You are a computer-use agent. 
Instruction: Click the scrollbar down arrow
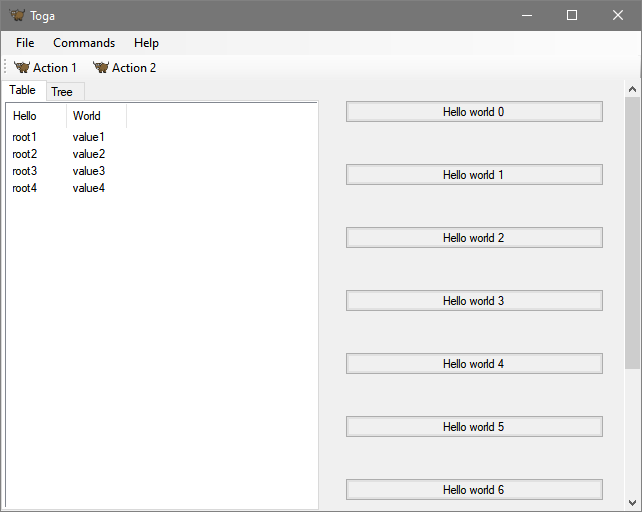632,502
